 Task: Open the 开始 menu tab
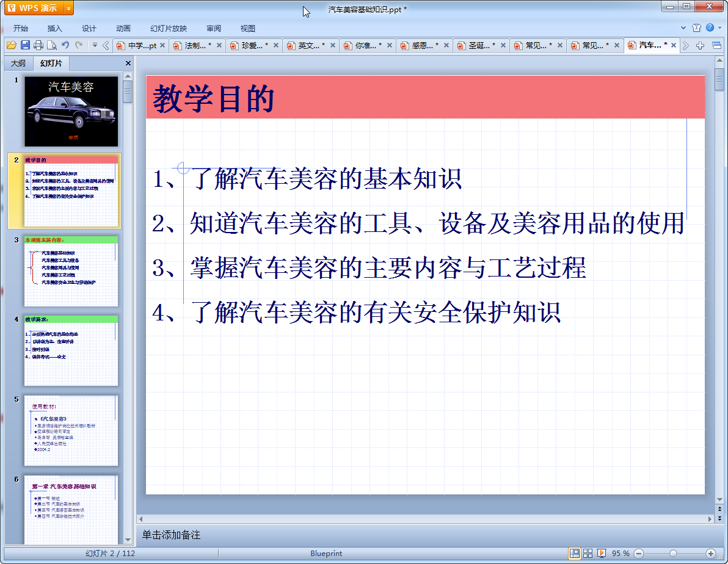tap(20, 28)
